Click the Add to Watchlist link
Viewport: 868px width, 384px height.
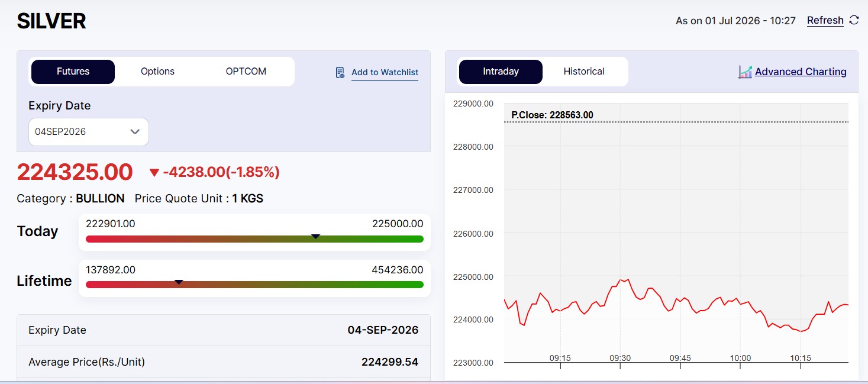click(x=385, y=72)
